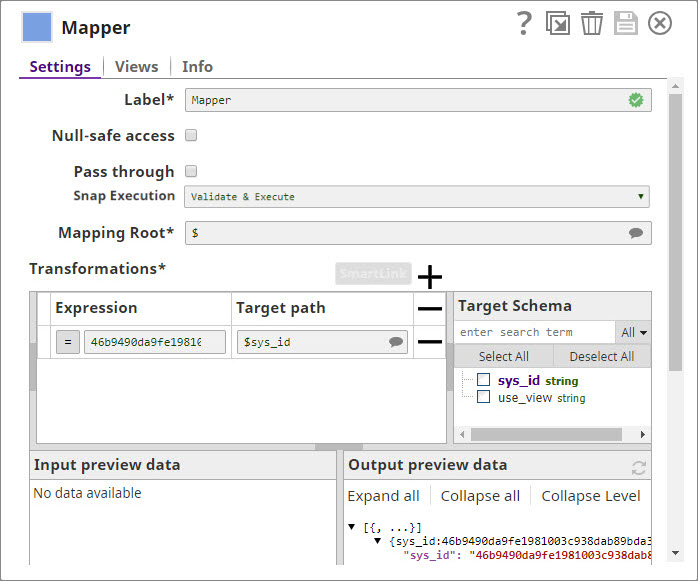
Task: Click the No data available text
Action: tap(87, 493)
